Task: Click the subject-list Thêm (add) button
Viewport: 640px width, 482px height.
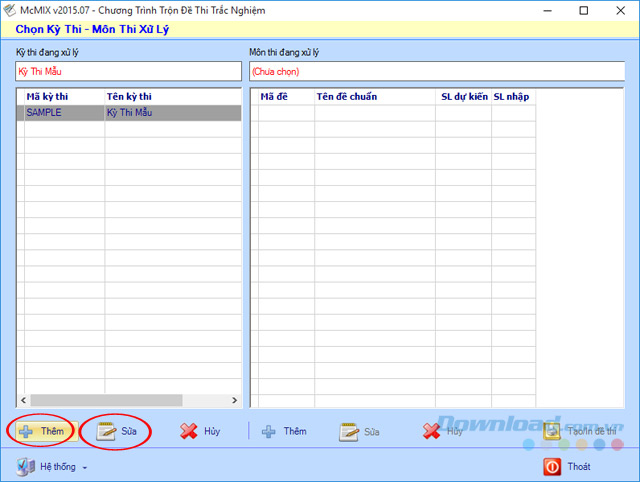Action: click(x=284, y=431)
